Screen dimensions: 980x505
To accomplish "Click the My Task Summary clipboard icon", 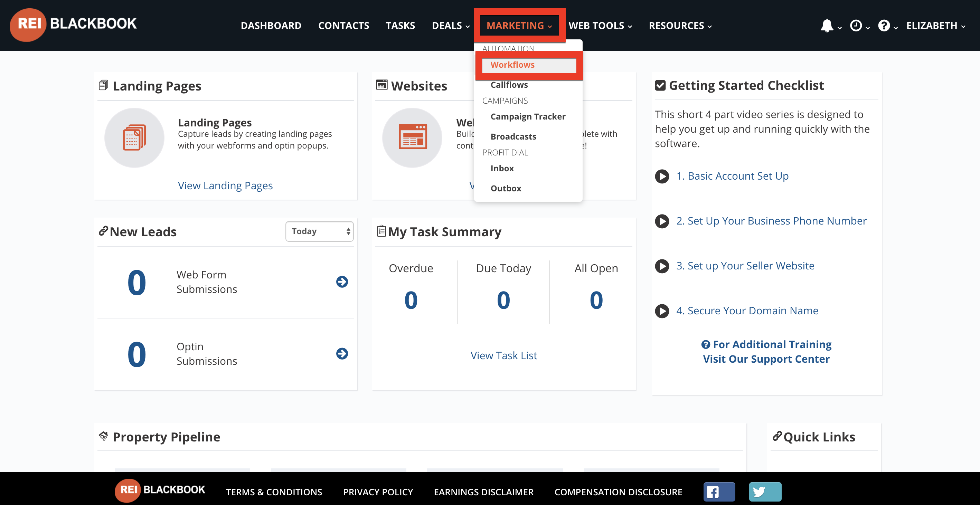I will (381, 231).
